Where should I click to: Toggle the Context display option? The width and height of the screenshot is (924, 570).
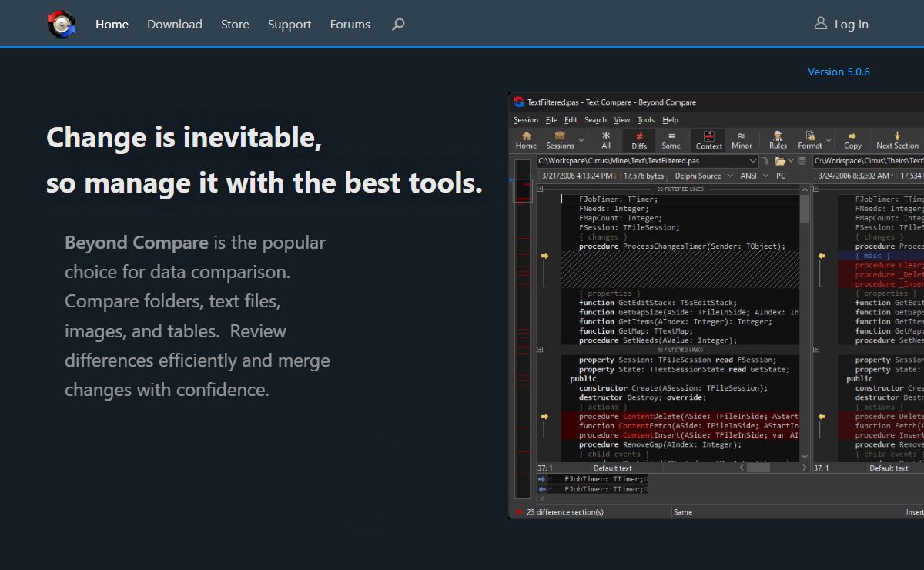coord(709,140)
